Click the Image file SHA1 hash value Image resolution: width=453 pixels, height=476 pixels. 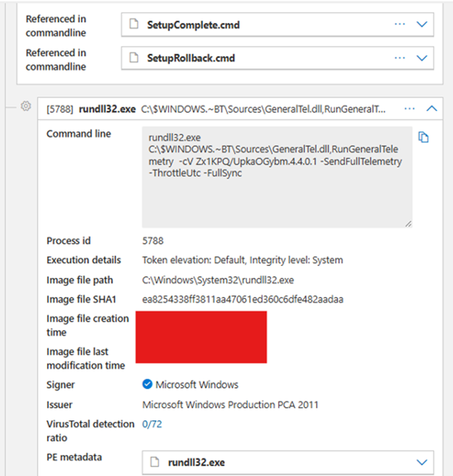(x=242, y=299)
